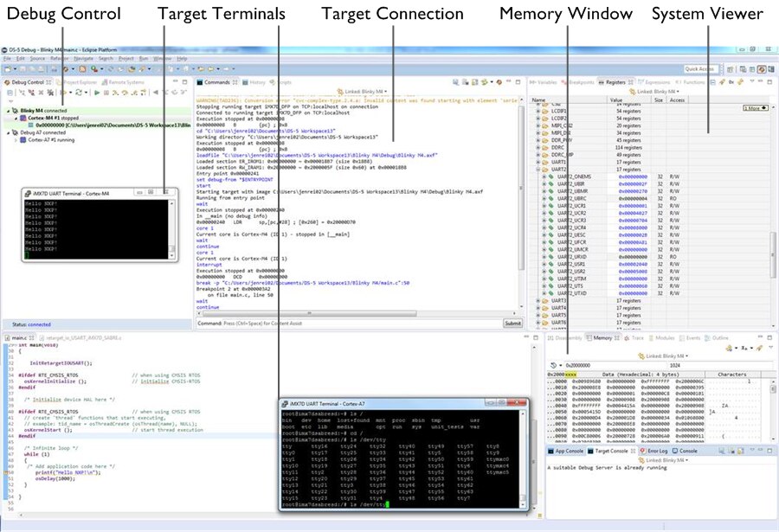Viewport: 779px width, 532px height.
Task: Open the Linked: Blinky M4 dropdown in Memory view
Action: click(x=666, y=356)
